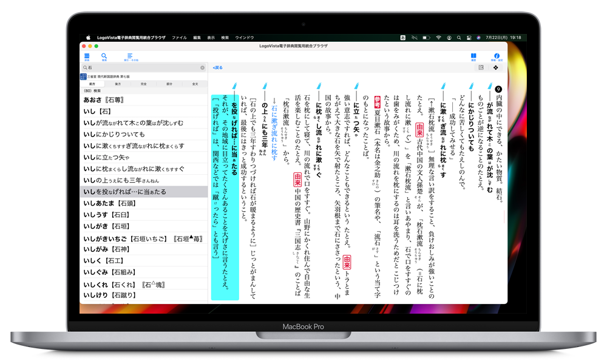This screenshot has width=607, height=364.
Task: Click marker icon above に漱ぎ流れに枕す entry
Action: pos(443,86)
